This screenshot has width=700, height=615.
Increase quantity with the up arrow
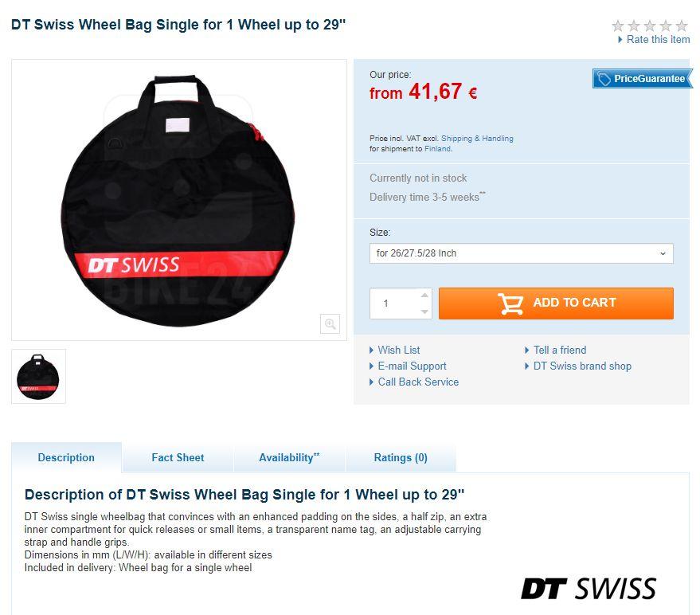coord(424,296)
